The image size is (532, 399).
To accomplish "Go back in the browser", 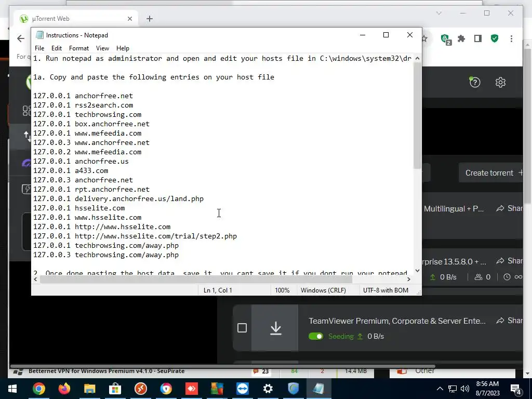I will pos(21,38).
